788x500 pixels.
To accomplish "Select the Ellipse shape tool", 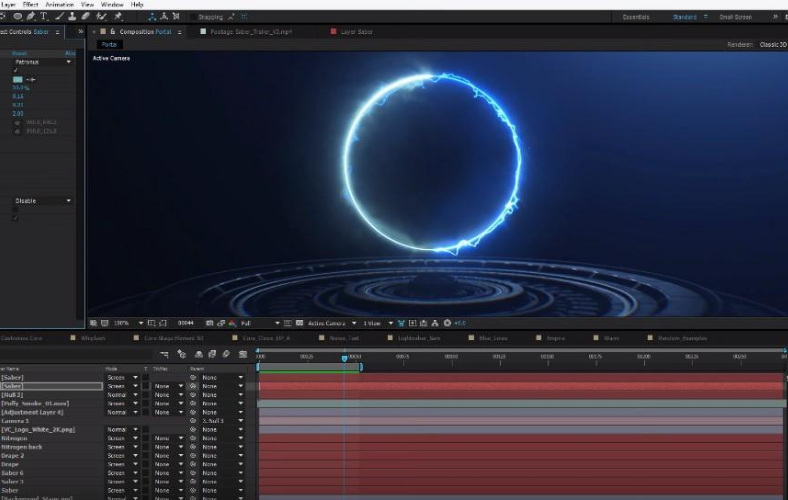I will pos(18,17).
